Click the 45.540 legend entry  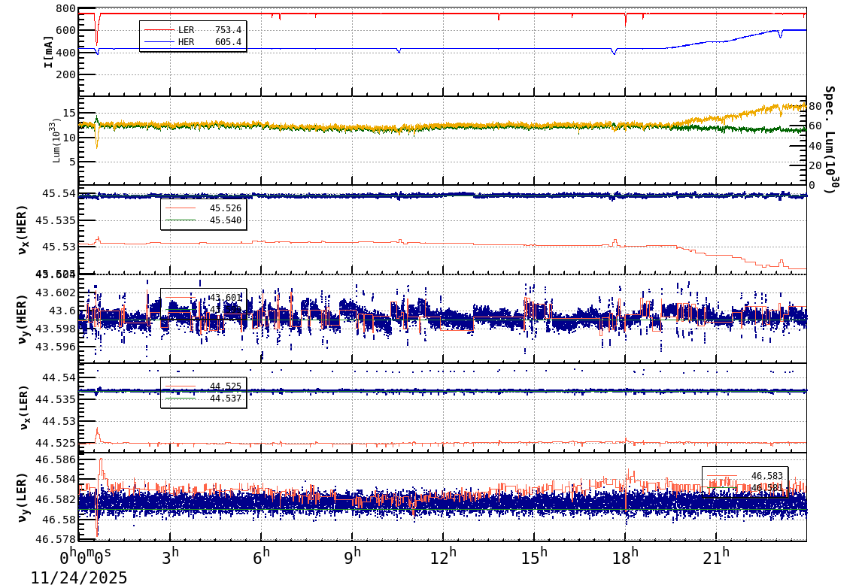click(x=203, y=220)
